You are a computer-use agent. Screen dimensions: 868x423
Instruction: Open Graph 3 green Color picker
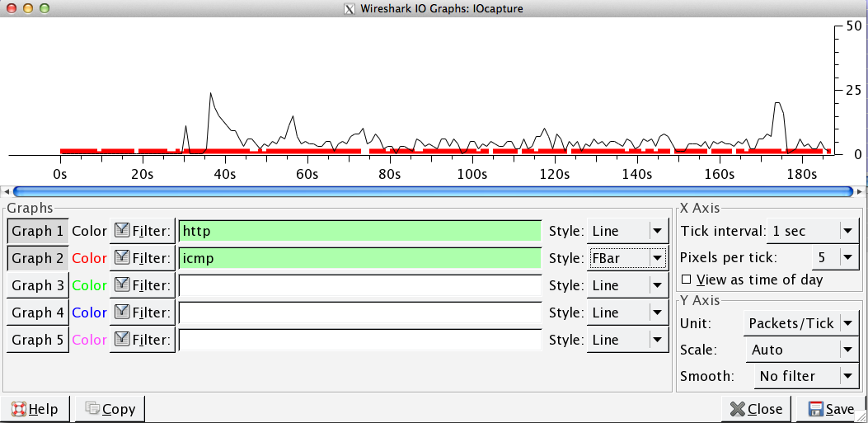89,285
